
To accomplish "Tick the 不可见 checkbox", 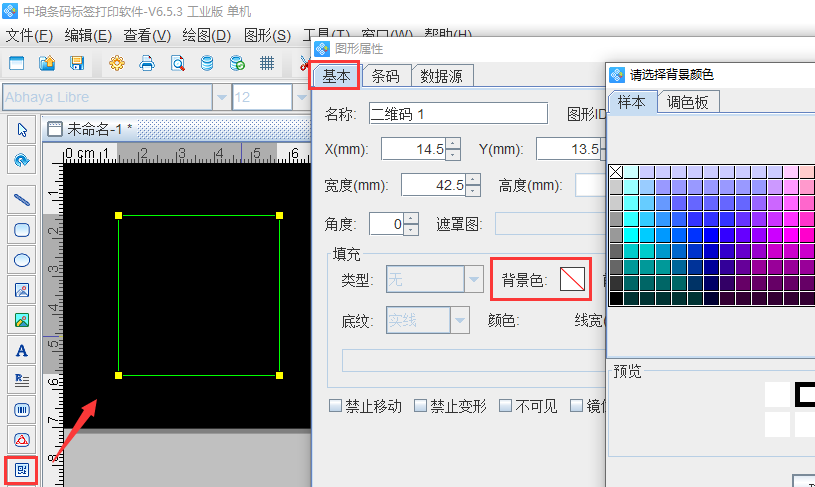I will click(506, 406).
